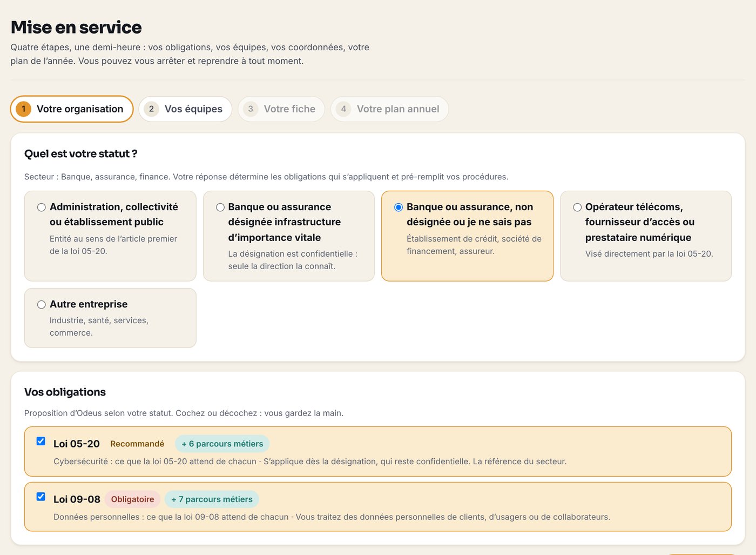Image resolution: width=756 pixels, height=555 pixels.
Task: Click the Quatre étapes, une demi-heure intro text
Action: point(190,54)
